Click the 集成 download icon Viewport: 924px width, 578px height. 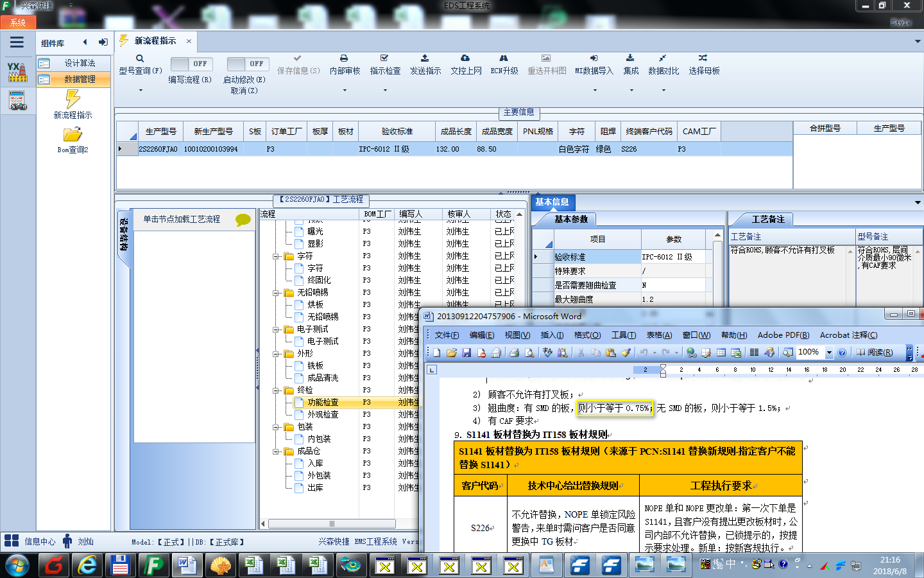click(x=630, y=58)
